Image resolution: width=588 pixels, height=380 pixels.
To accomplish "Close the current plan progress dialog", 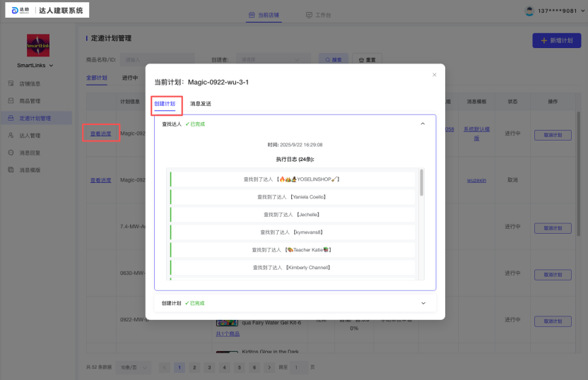I will pos(434,74).
